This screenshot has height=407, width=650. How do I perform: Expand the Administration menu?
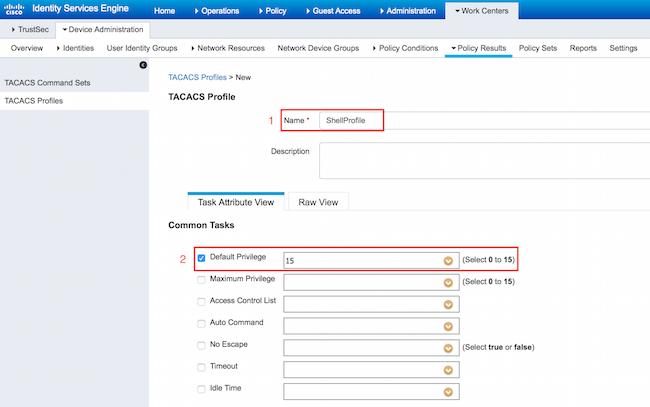[408, 11]
